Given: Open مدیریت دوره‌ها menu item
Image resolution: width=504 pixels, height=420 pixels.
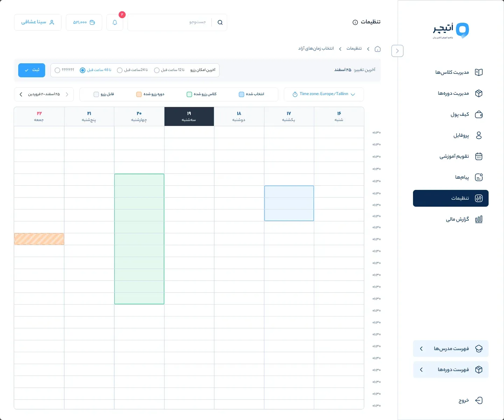Looking at the screenshot, I should click(x=451, y=93).
